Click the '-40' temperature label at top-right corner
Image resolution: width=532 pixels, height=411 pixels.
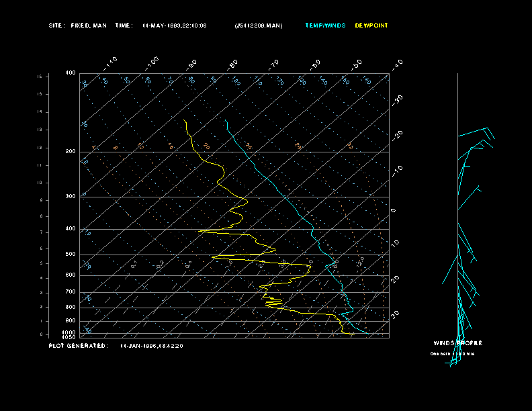tap(397, 64)
